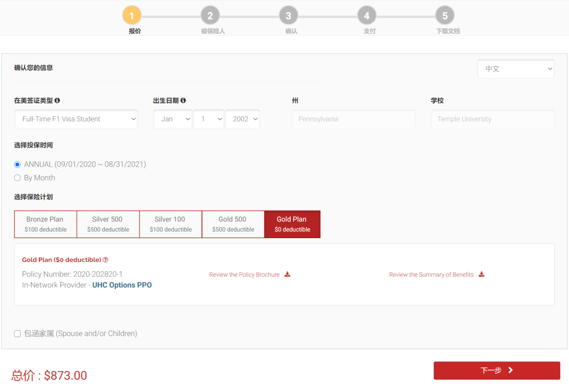Click the visa type info icon

click(x=57, y=101)
